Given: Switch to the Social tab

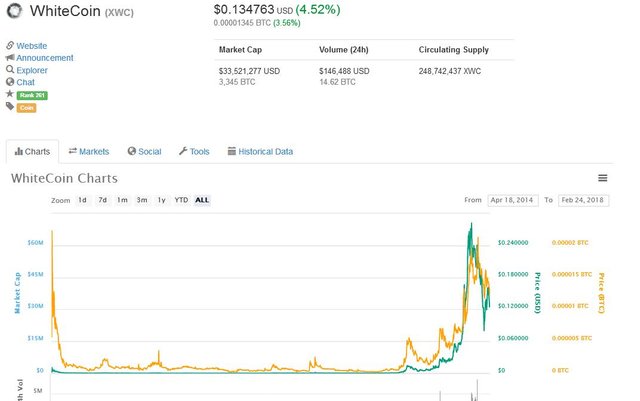Looking at the screenshot, I should [x=144, y=151].
